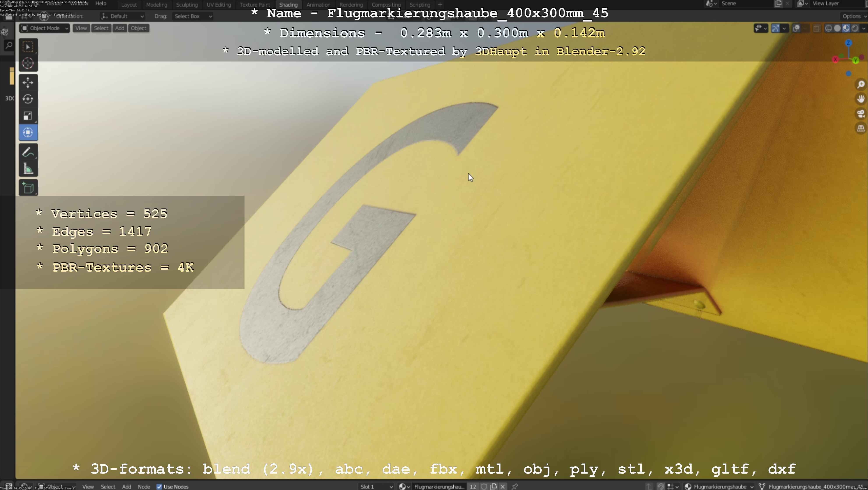Open the Select Box drag dropdown
Image resolution: width=868 pixels, height=490 pixels.
point(193,16)
